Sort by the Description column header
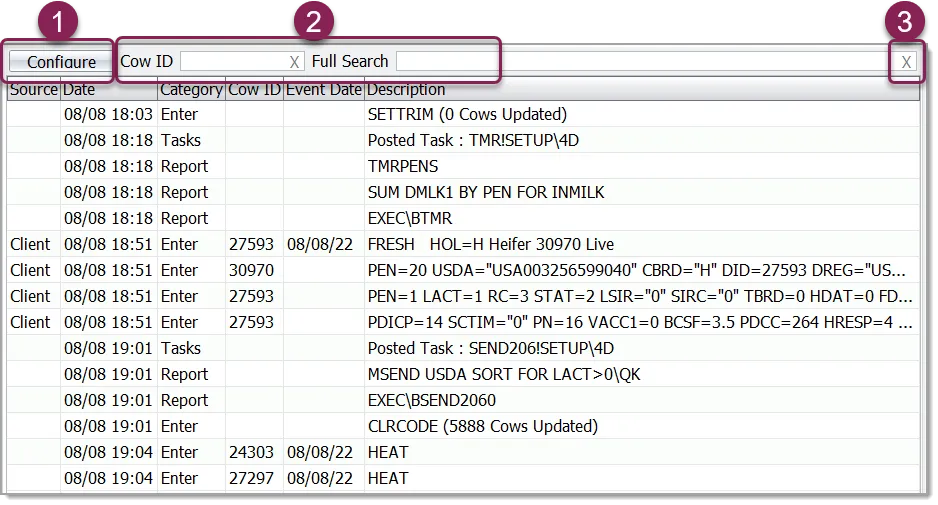The image size is (938, 505). pos(642,90)
